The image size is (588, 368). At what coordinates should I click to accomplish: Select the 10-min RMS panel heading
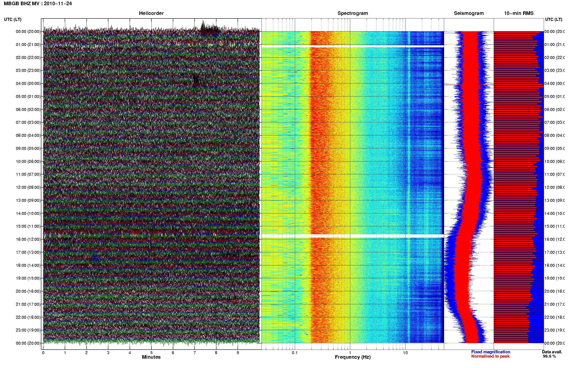tap(519, 13)
